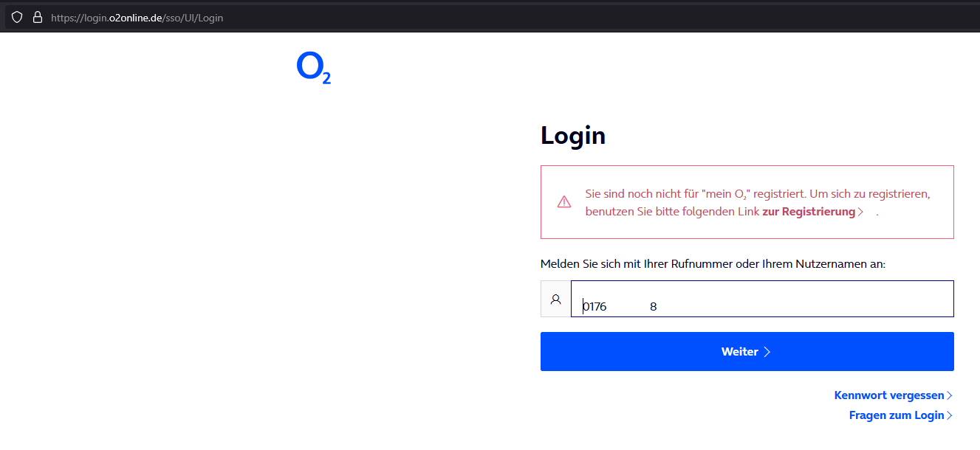Focus the Rufnummer or Nutzername input field
The width and height of the screenshot is (980, 450).
click(x=762, y=299)
